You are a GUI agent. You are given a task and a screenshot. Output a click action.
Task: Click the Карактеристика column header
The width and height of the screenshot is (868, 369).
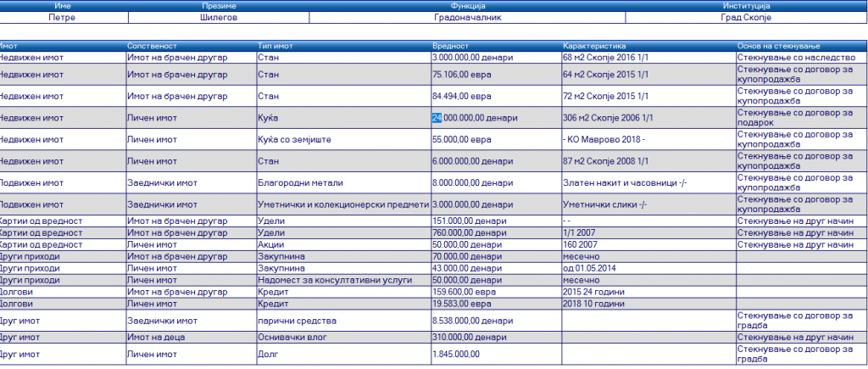point(648,46)
